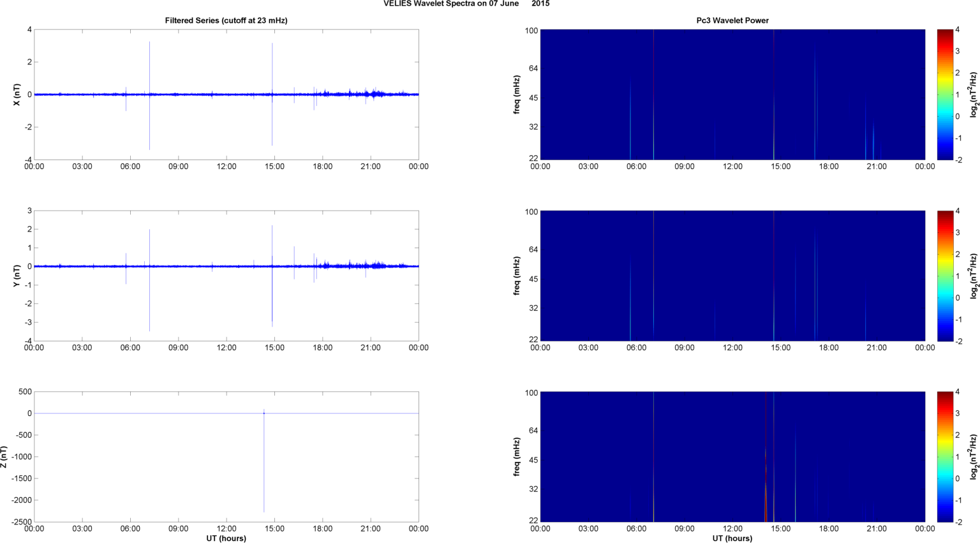Click the log2(nT²/Hz) label of the top colorbar
Image resolution: width=980 pixels, height=543 pixels.
[x=974, y=94]
